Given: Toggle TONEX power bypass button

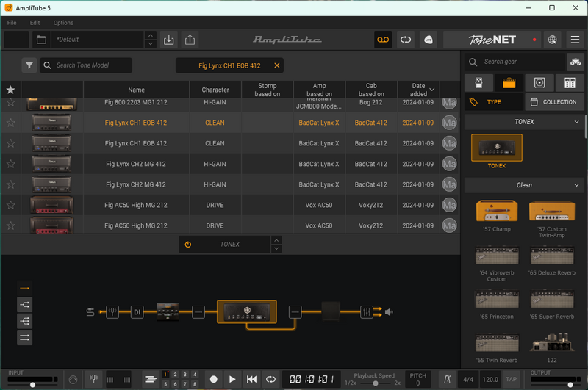Looking at the screenshot, I should pyautogui.click(x=188, y=245).
